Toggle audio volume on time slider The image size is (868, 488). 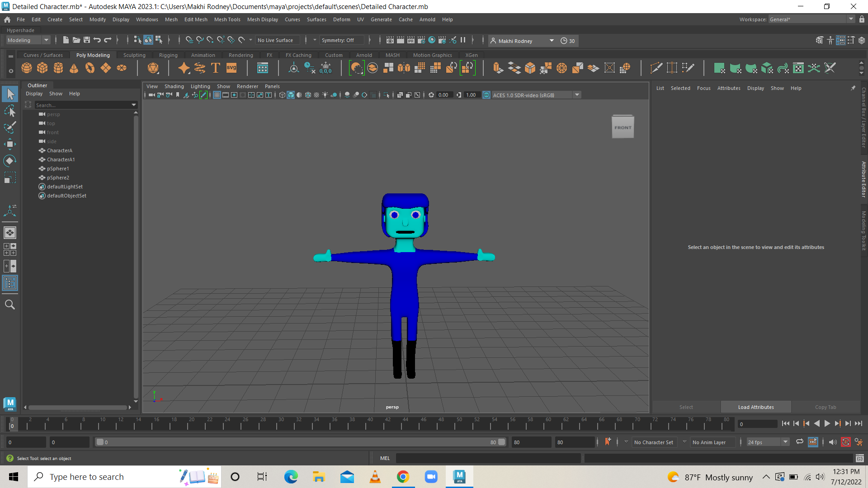point(833,442)
